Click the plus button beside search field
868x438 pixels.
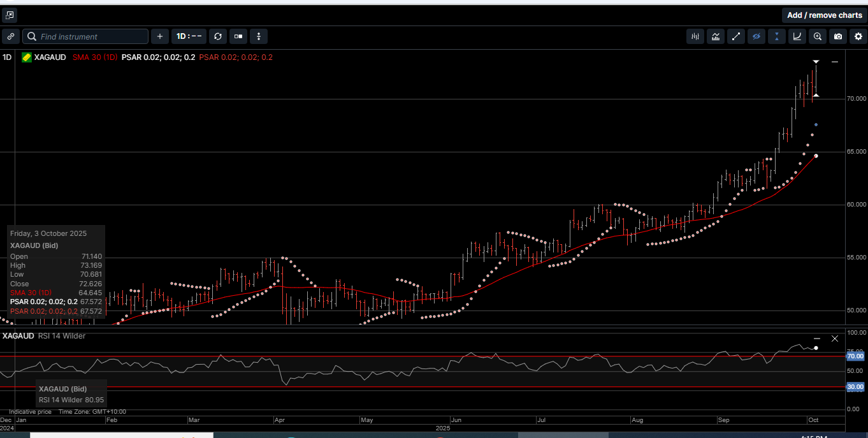160,37
